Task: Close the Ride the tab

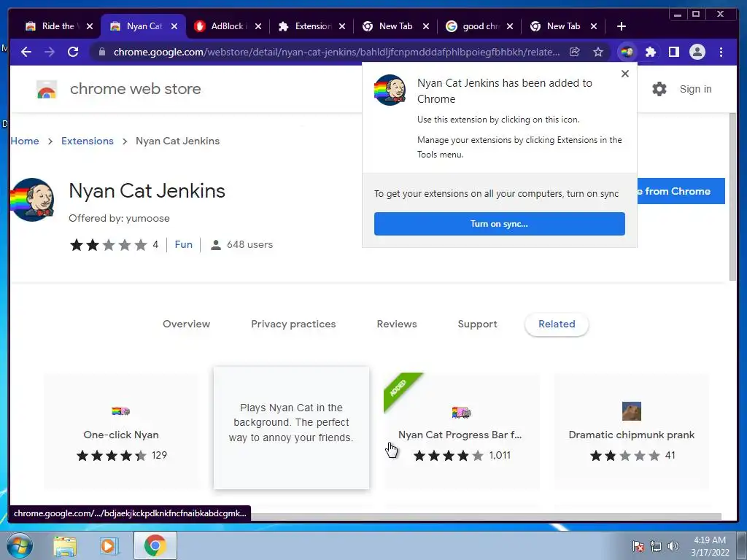Action: [90, 26]
